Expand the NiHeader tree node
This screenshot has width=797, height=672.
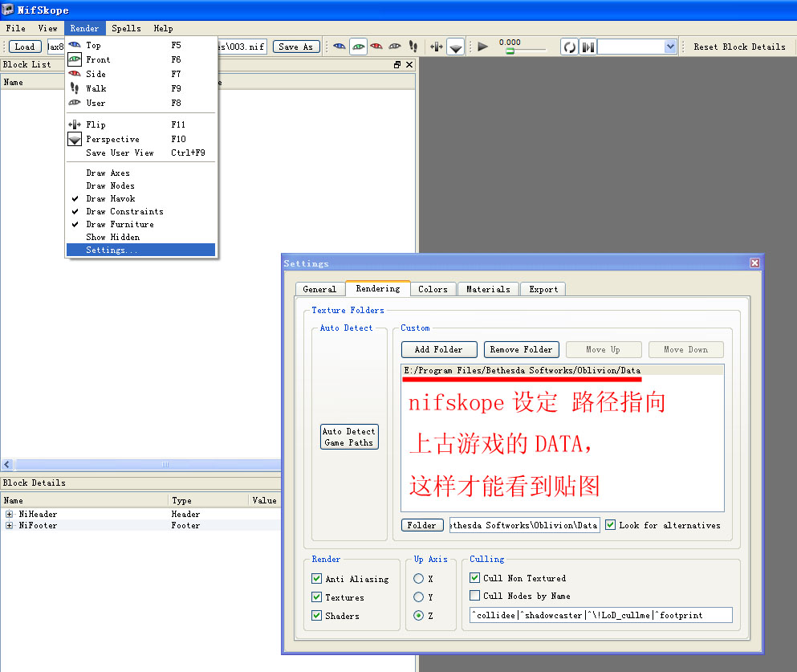(9, 514)
